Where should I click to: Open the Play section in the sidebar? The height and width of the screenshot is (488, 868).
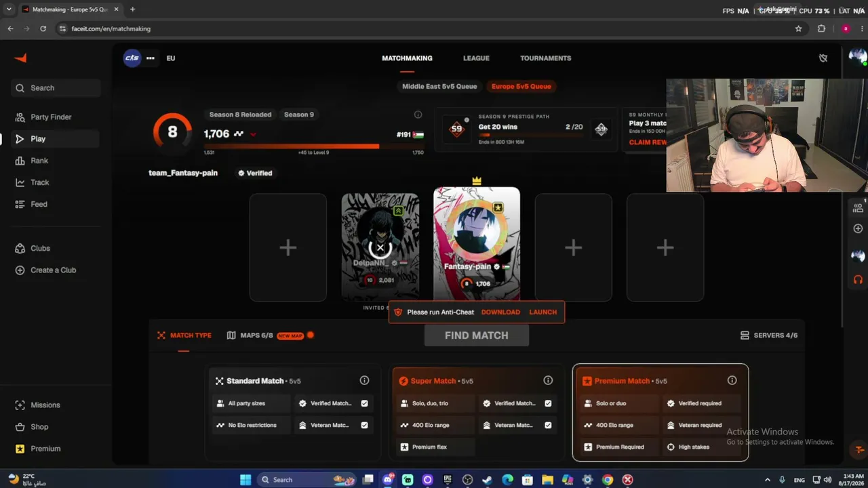(56, 139)
